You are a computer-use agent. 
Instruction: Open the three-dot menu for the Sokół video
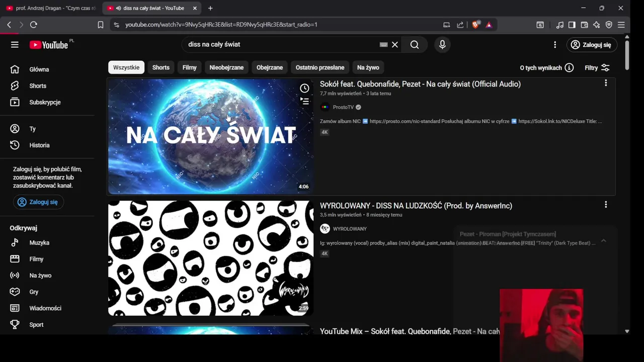[606, 83]
